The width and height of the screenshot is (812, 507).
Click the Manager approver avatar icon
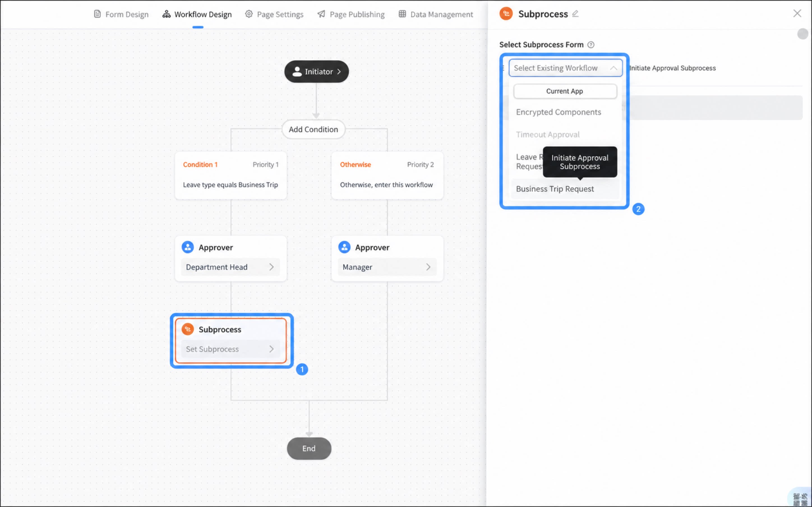tap(344, 247)
